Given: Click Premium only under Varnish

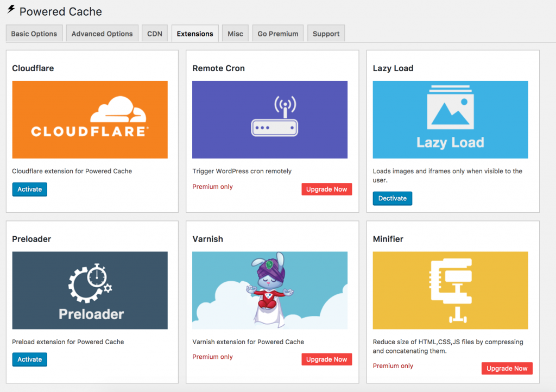Looking at the screenshot, I should [213, 357].
